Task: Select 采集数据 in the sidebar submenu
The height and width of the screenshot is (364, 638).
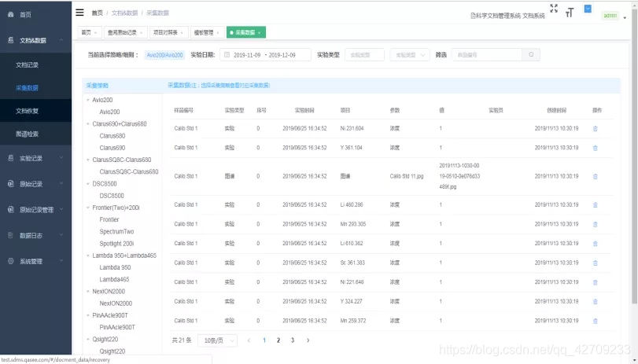Action: point(27,88)
